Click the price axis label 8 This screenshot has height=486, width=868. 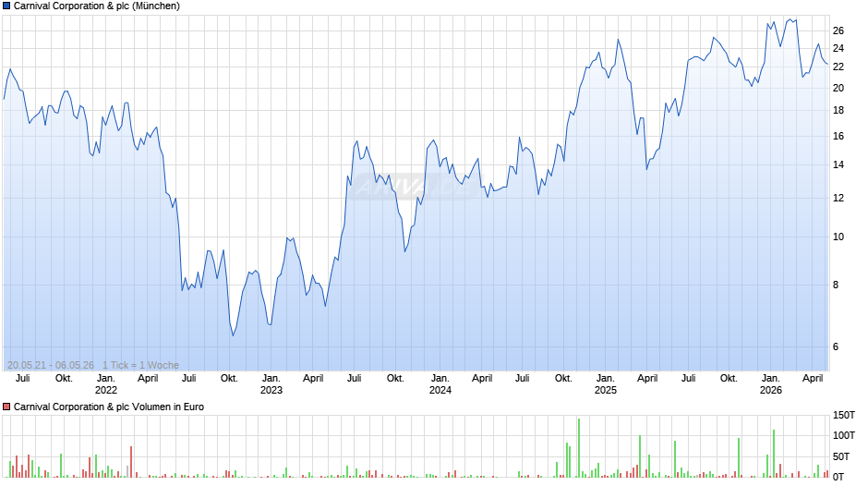pyautogui.click(x=836, y=285)
